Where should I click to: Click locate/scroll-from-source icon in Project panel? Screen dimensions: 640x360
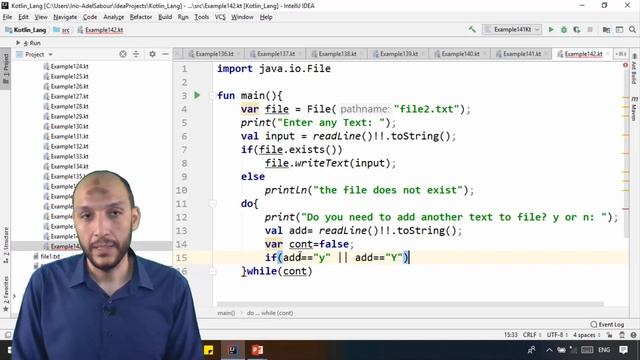click(123, 54)
